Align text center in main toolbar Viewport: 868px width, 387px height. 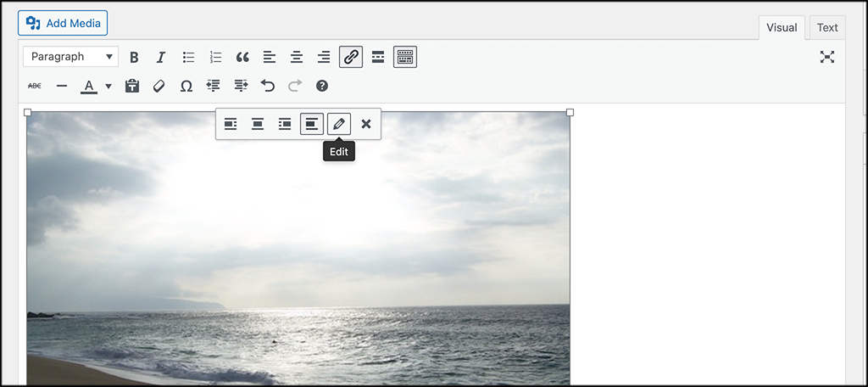[x=297, y=57]
